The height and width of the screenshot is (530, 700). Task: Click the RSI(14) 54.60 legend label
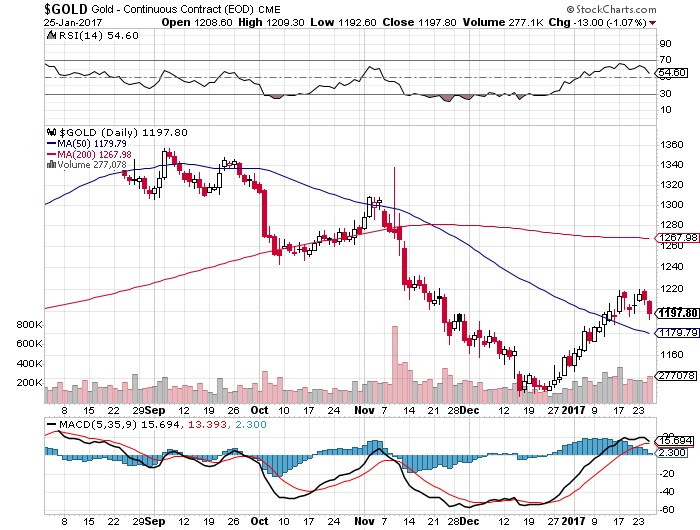coord(99,35)
